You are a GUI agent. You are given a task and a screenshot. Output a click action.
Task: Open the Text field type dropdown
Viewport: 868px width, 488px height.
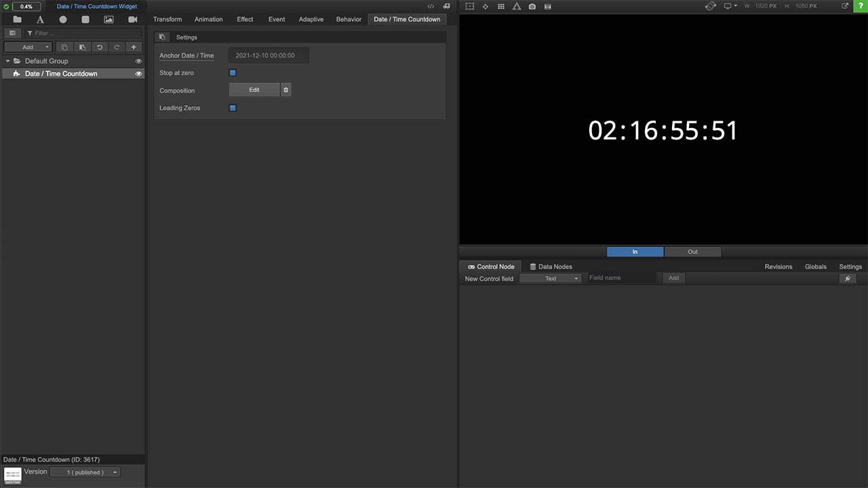551,278
